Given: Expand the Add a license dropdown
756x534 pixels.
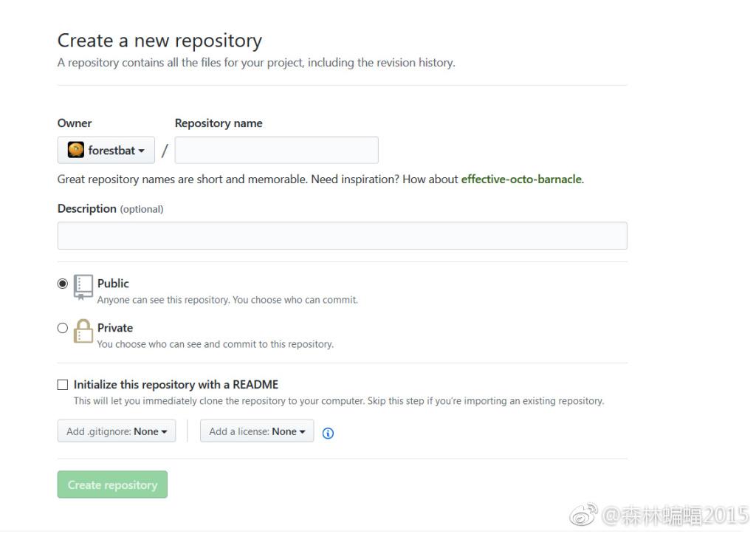Looking at the screenshot, I should pos(257,431).
